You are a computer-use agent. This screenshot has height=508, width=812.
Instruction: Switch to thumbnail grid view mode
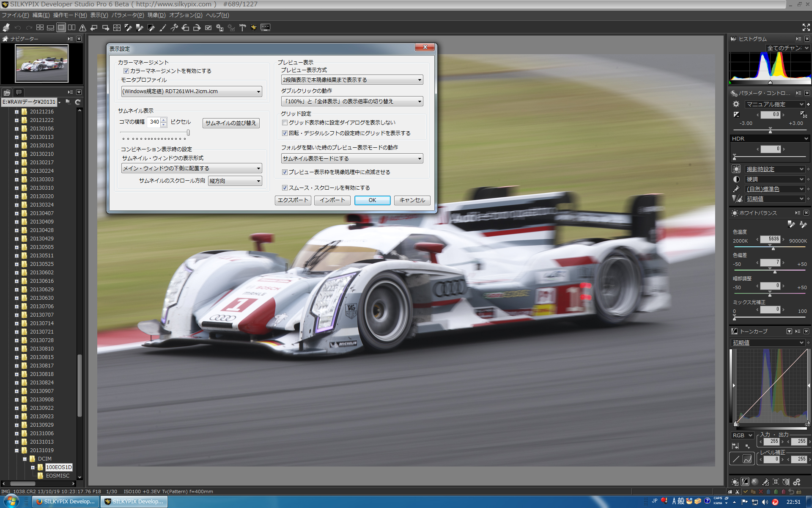click(40, 28)
